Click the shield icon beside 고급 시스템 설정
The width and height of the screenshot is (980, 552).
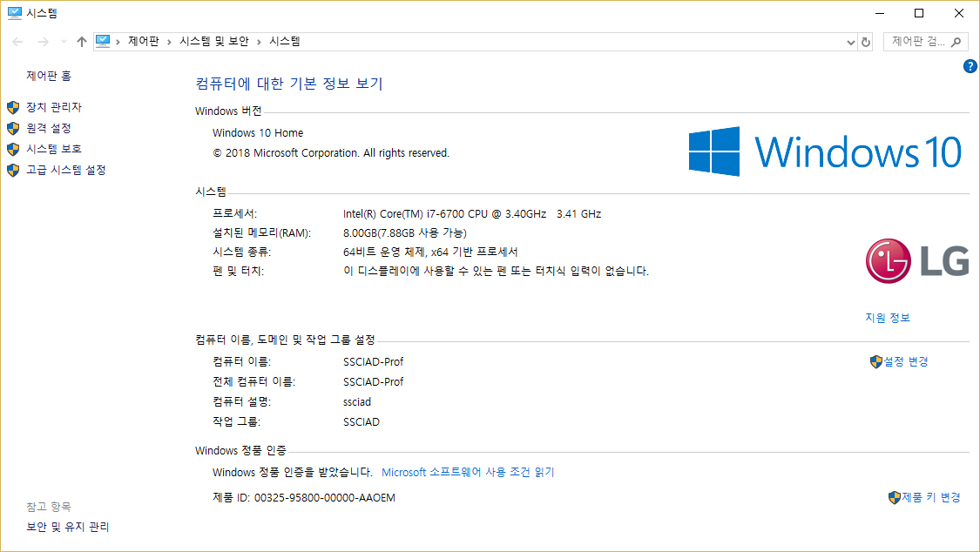click(x=13, y=170)
